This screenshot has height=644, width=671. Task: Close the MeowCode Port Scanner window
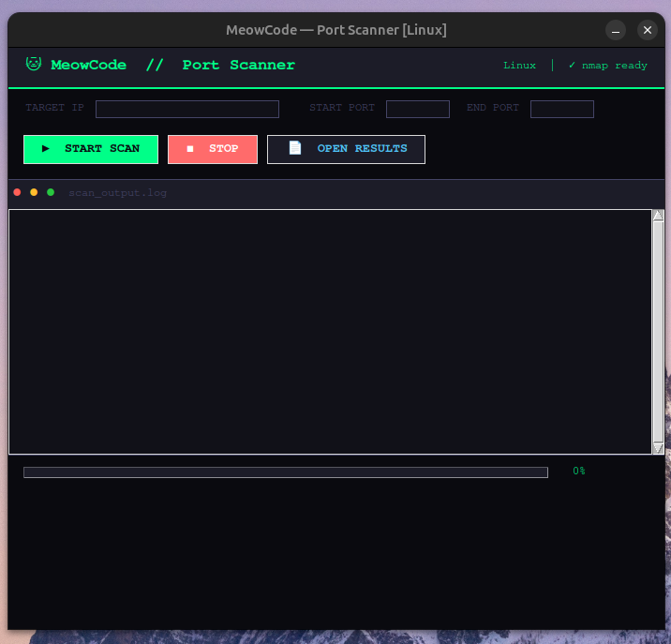click(x=648, y=30)
